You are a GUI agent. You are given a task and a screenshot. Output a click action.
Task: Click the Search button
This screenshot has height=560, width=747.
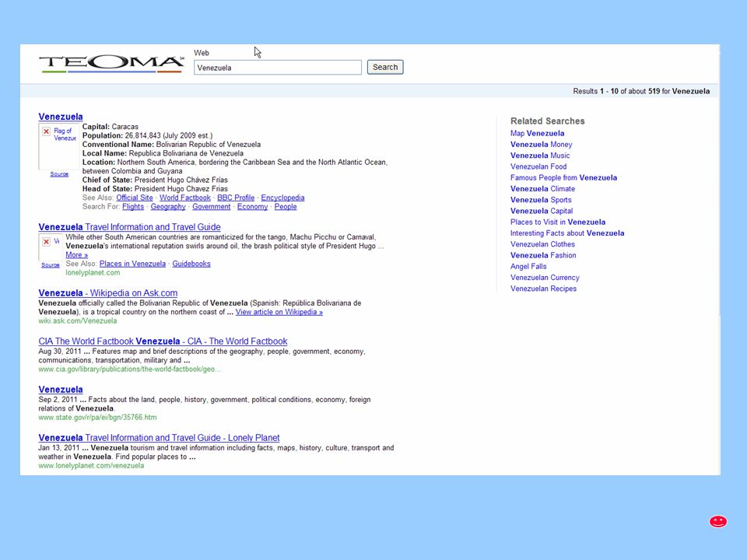pos(385,67)
